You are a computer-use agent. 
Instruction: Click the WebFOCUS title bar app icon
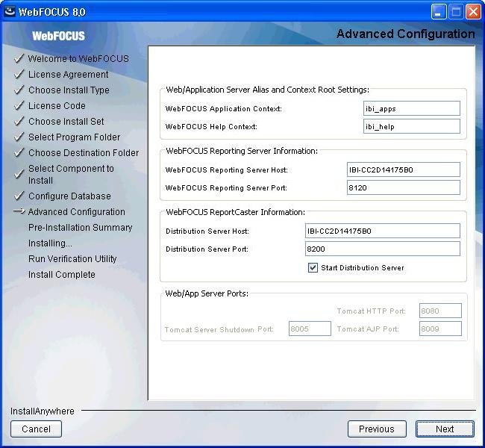point(10,11)
